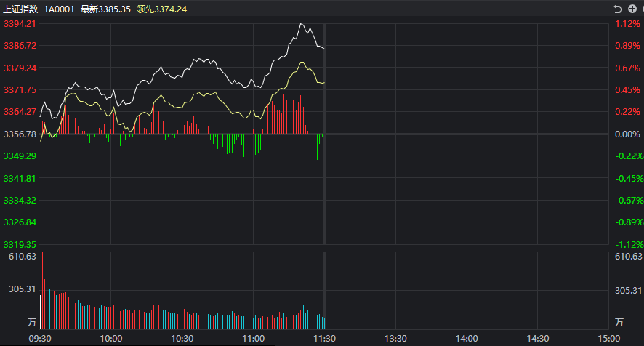
Task: Click the red 1.12% percentage label
Action: point(627,24)
